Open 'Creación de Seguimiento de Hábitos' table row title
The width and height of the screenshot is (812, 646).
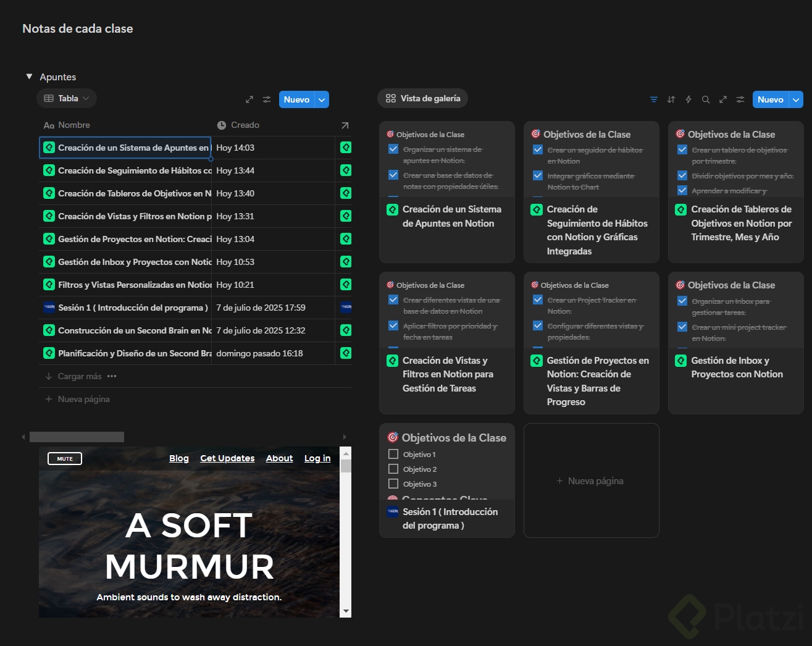(135, 170)
